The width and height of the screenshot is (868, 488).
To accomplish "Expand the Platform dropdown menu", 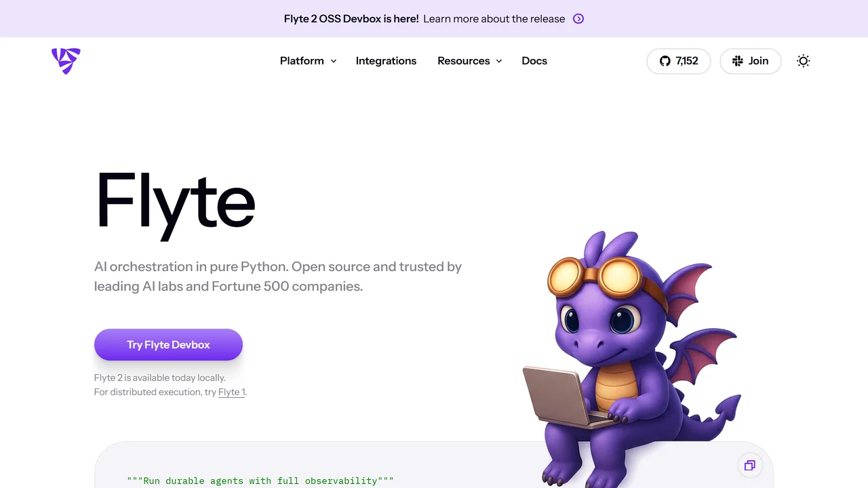I will tap(309, 61).
